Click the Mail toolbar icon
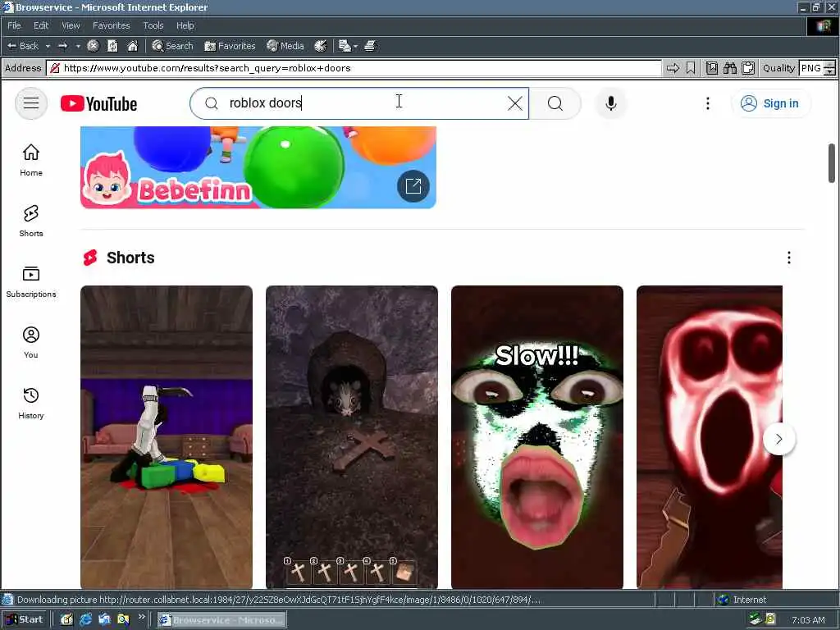Image resolution: width=840 pixels, height=630 pixels. [345, 46]
